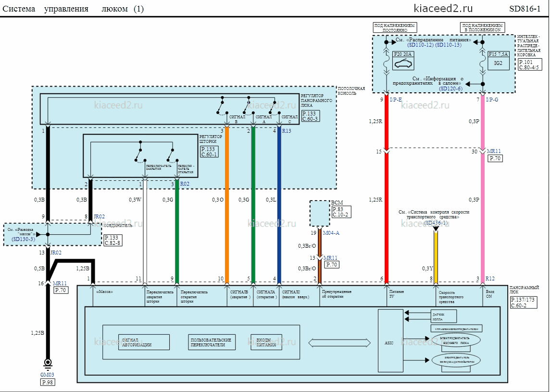Open the (SD120-6) fuse information reference
Screen dimensions: 551x392
[x=451, y=89]
